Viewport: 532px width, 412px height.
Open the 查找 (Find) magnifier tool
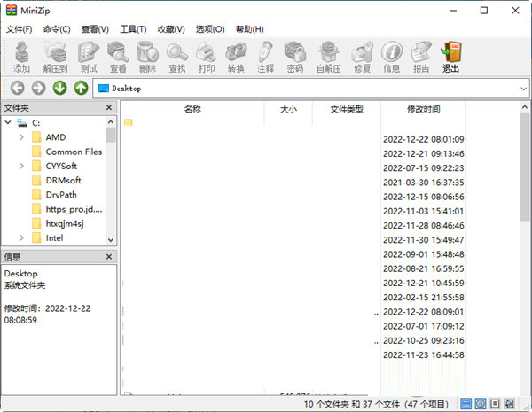point(177,57)
